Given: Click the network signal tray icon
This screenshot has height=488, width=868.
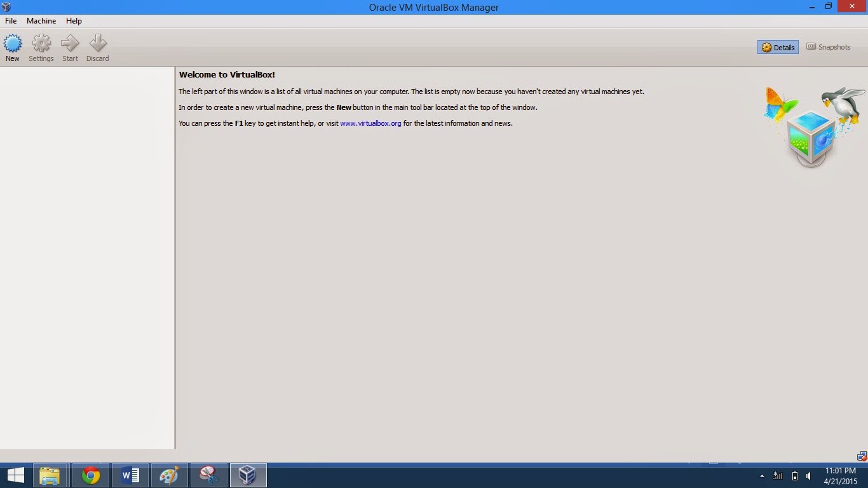Looking at the screenshot, I should (778, 476).
